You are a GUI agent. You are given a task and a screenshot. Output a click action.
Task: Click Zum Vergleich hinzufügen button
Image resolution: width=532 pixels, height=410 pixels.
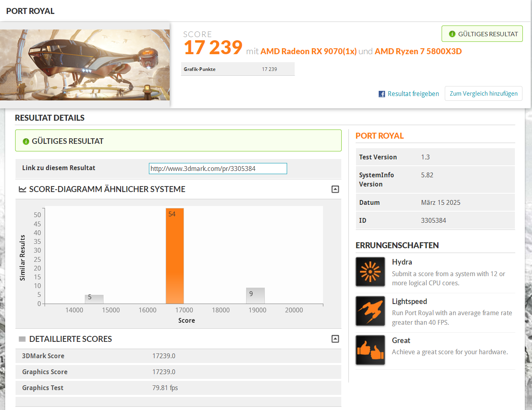pyautogui.click(x=483, y=94)
